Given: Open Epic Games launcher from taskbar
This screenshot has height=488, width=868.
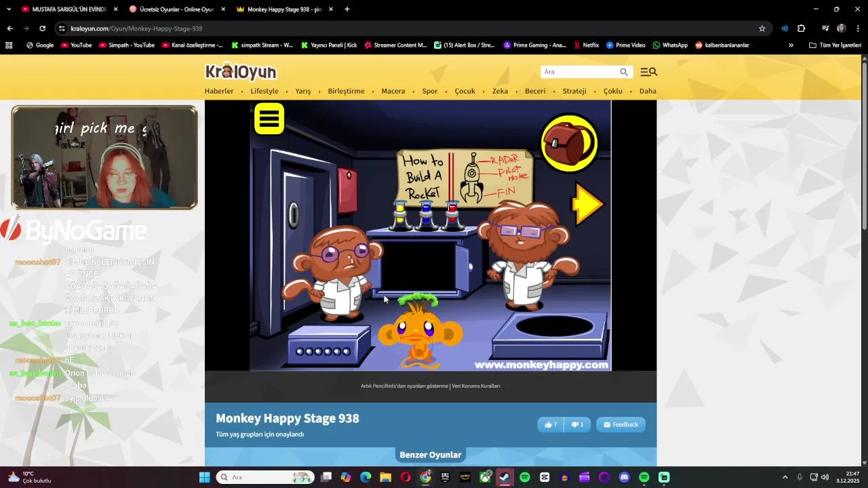Looking at the screenshot, I should tap(445, 477).
